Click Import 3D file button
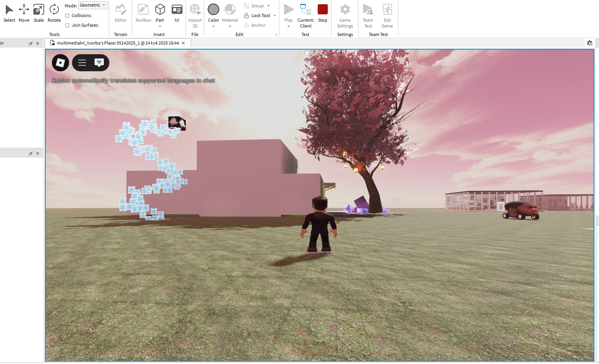The image size is (599, 364). click(x=195, y=15)
